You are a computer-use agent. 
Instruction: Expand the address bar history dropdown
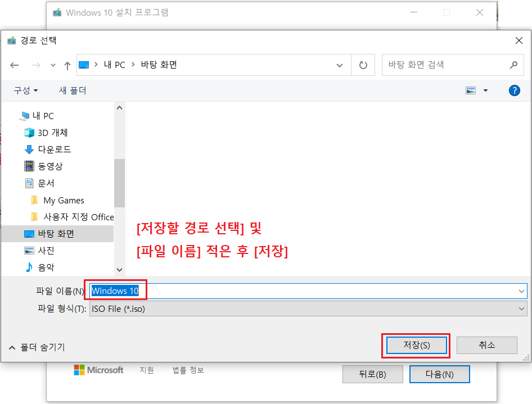coord(339,65)
